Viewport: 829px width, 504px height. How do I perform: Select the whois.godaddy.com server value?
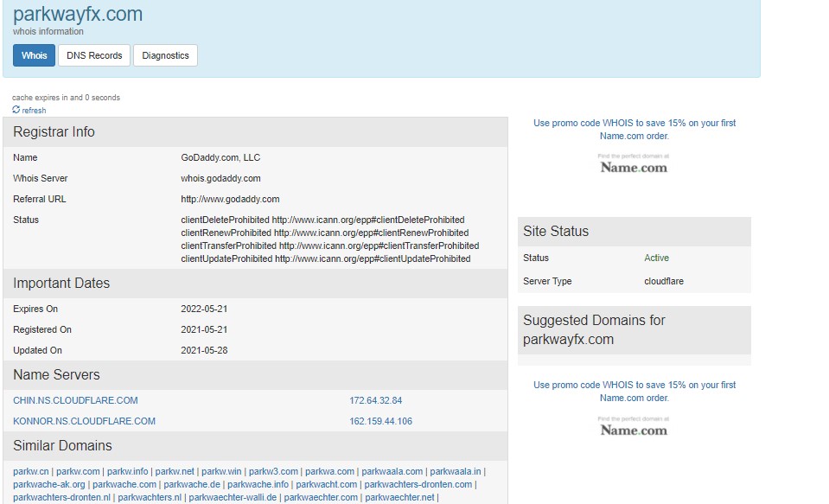click(220, 178)
